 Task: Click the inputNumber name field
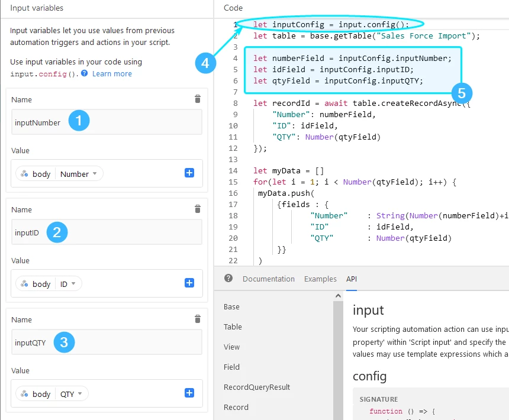[x=107, y=122]
